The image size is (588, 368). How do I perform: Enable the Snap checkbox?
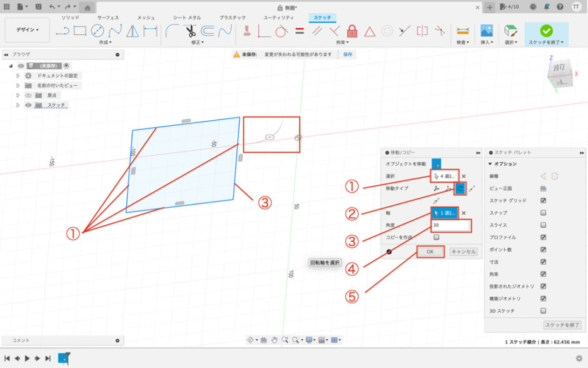(543, 213)
